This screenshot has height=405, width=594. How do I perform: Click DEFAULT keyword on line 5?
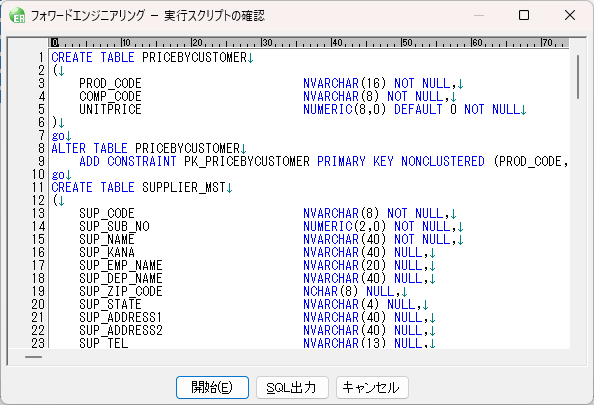point(418,109)
